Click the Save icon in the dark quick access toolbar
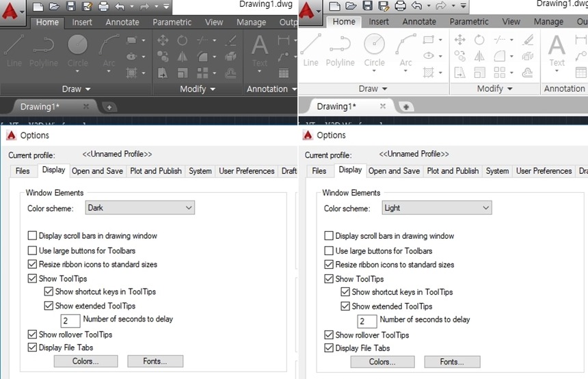Screen dimensions: 588x379 tap(70, 6)
